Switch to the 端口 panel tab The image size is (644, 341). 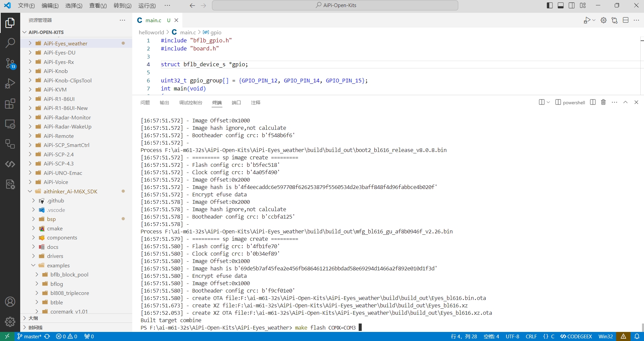point(236,103)
